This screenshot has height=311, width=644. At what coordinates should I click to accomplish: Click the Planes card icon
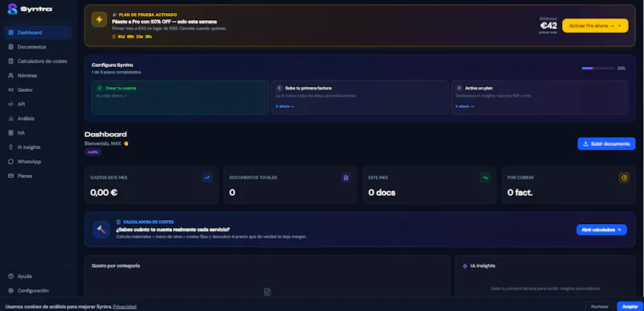coord(10,176)
